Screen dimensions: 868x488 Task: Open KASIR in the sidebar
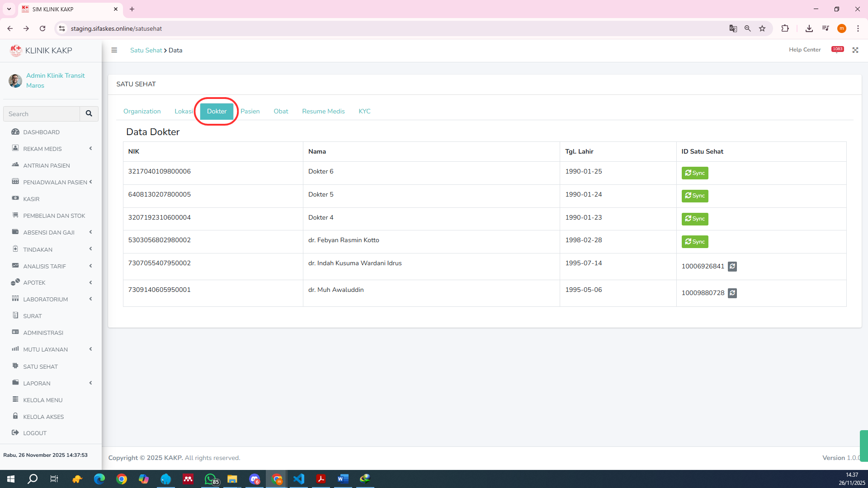click(31, 199)
